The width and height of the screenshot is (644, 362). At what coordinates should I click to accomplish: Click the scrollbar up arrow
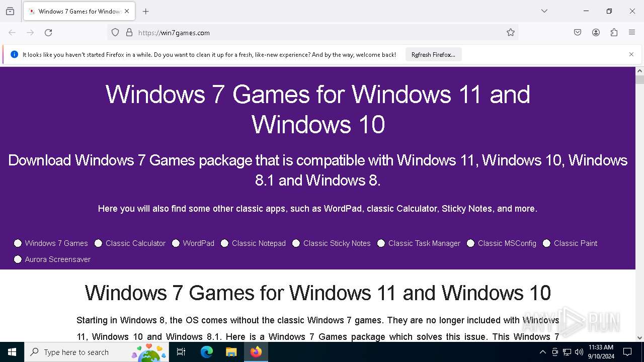[x=639, y=71]
